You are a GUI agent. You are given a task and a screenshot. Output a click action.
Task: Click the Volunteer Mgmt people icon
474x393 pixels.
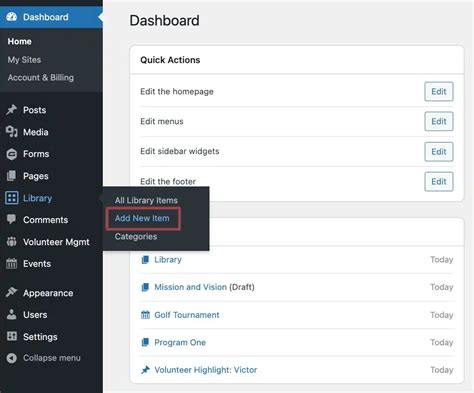[x=12, y=242]
